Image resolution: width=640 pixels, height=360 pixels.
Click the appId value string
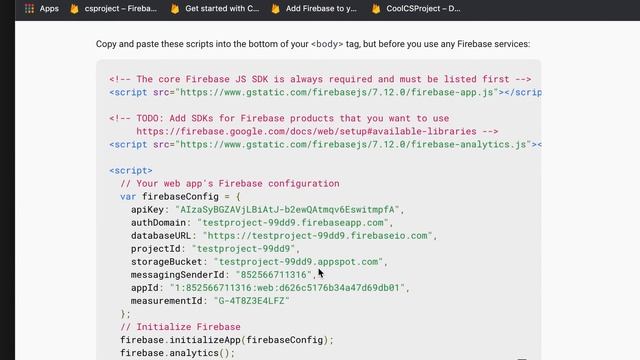click(287, 288)
